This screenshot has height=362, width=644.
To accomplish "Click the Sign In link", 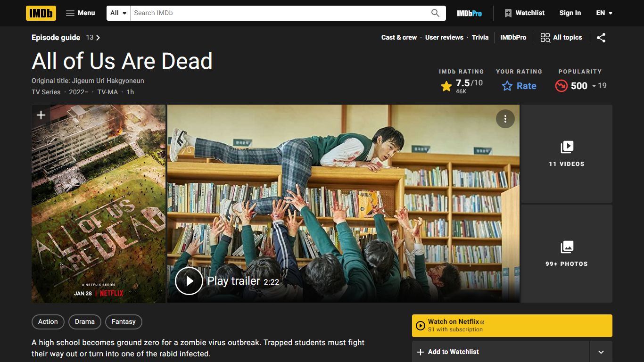I will point(570,13).
